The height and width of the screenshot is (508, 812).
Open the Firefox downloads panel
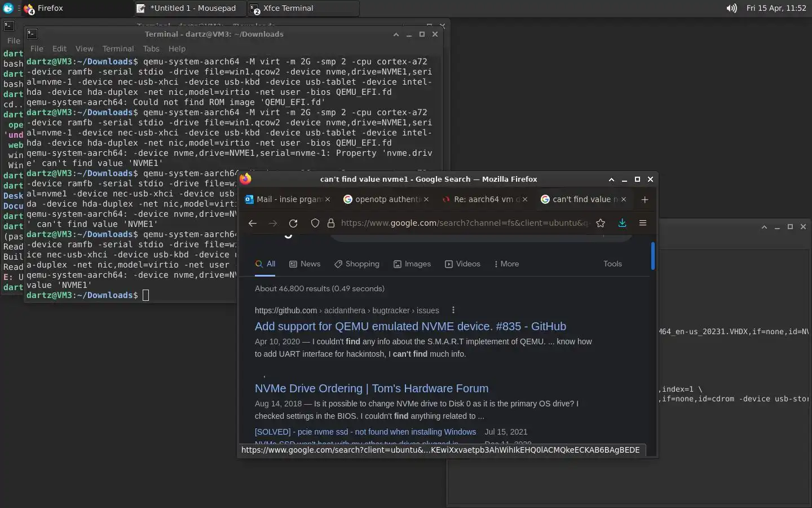point(622,223)
